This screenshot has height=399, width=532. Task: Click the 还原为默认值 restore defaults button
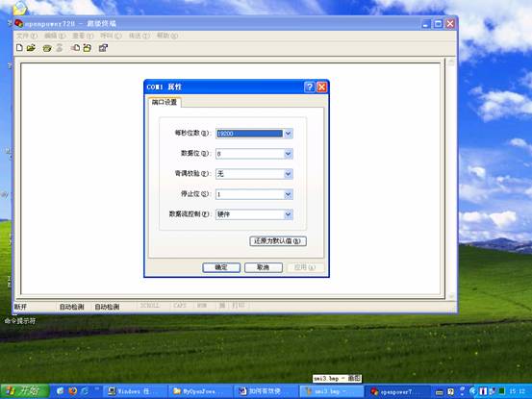click(278, 241)
